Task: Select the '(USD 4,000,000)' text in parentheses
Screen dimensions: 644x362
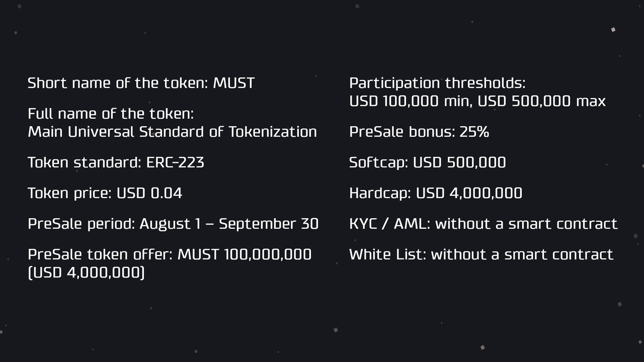Action: pos(86,273)
